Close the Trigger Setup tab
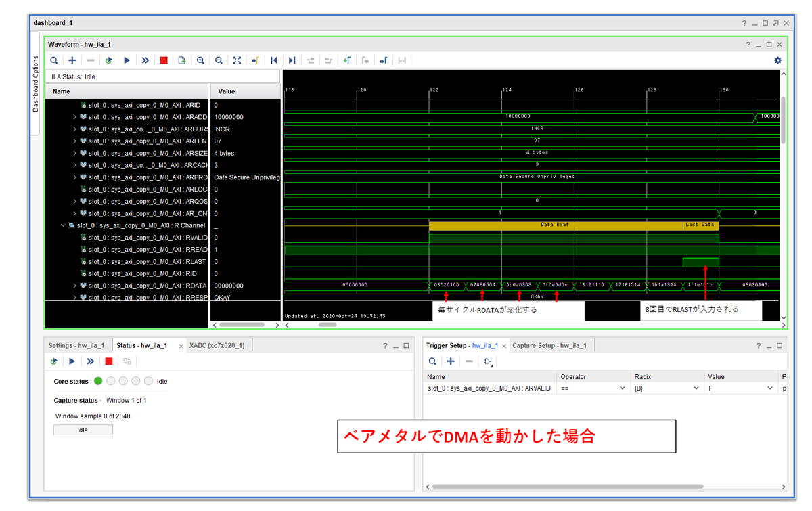The height and width of the screenshot is (511, 812). [x=504, y=346]
